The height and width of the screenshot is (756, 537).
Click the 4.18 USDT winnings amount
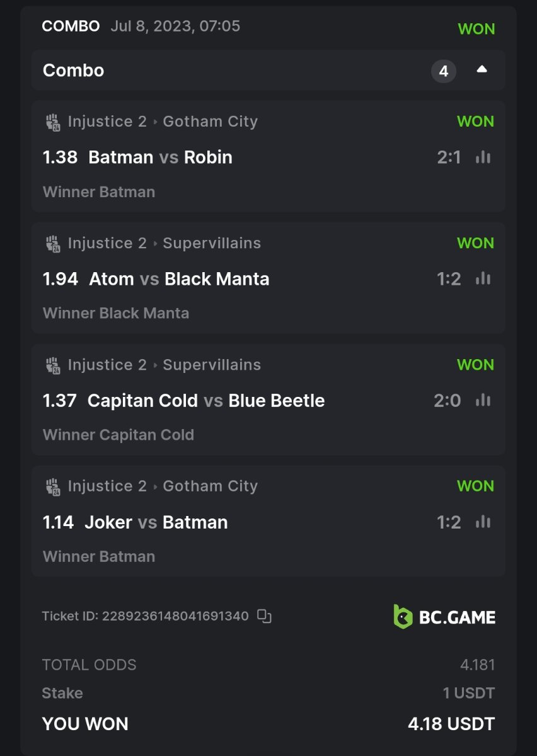click(x=451, y=724)
